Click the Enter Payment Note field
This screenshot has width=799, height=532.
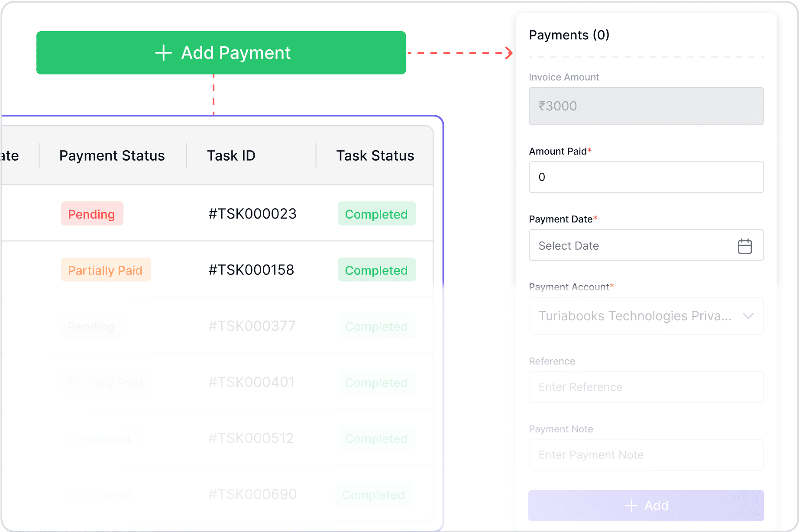tap(646, 455)
